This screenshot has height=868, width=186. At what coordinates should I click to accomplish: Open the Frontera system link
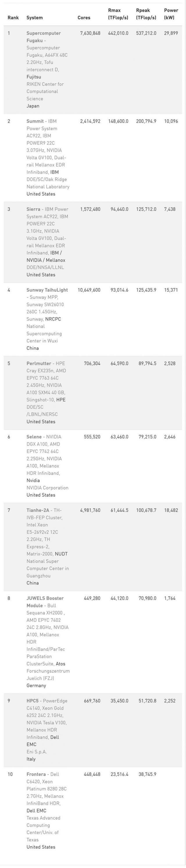(x=36, y=774)
